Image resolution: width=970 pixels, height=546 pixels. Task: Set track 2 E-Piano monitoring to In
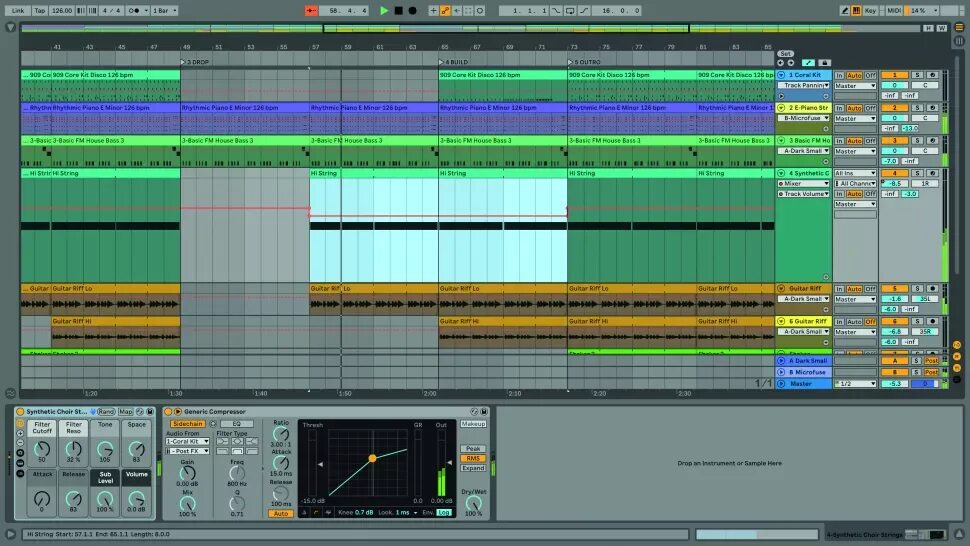[839, 108]
